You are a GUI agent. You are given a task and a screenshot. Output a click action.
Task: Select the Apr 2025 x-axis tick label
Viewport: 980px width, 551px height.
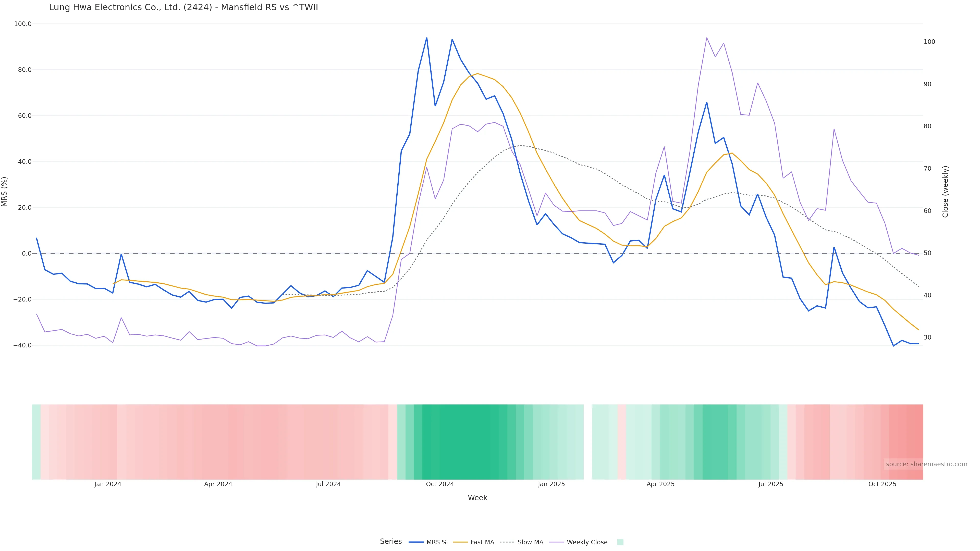coord(660,484)
